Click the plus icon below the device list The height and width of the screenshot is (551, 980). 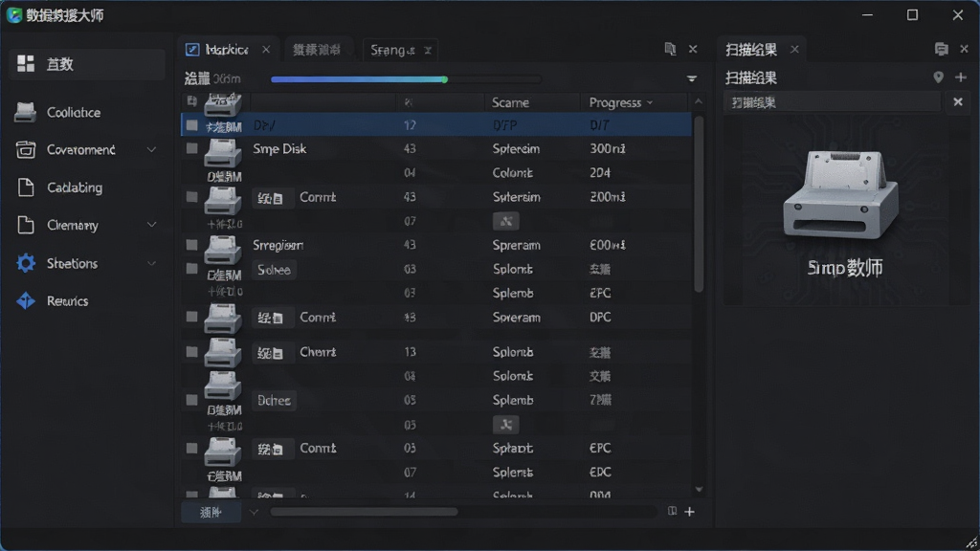tap(689, 512)
